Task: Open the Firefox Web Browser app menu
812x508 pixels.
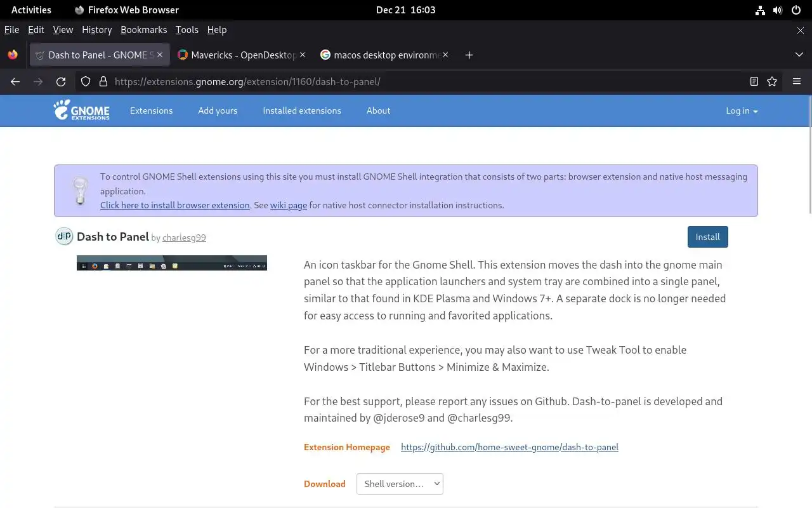Action: (x=126, y=10)
